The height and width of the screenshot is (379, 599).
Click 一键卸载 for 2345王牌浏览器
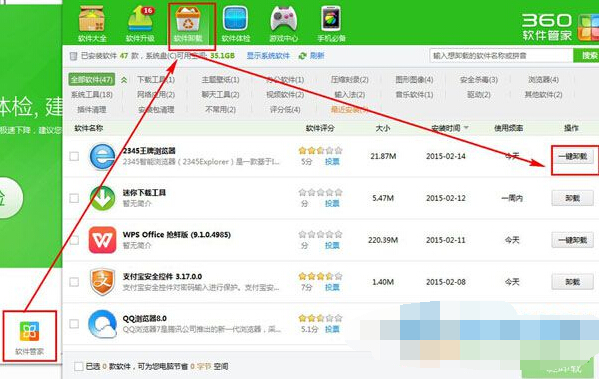click(x=572, y=156)
